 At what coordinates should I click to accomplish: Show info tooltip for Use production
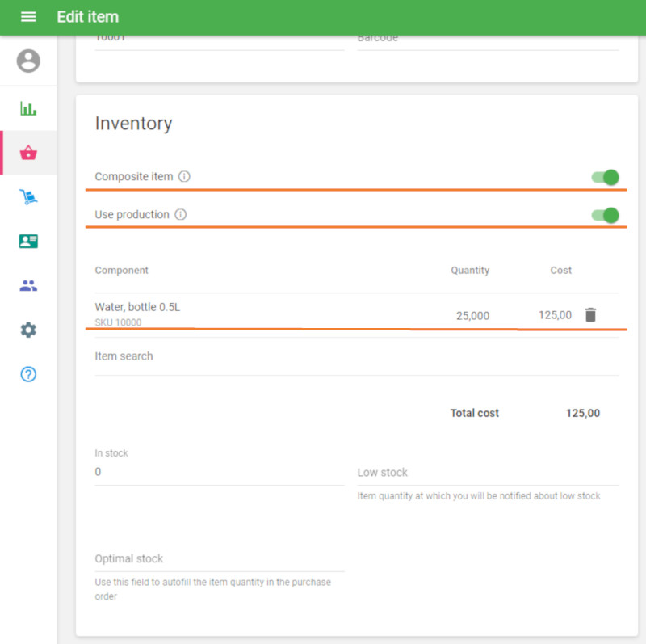[x=181, y=215]
